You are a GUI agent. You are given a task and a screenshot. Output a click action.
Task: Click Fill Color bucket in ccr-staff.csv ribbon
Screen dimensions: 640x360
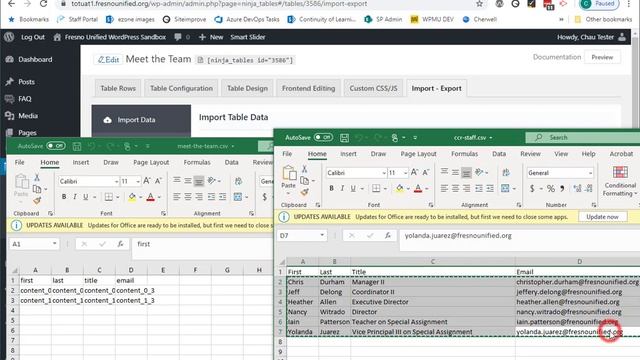pos(399,188)
